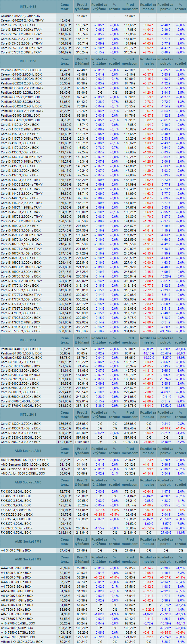The height and width of the screenshot is (644, 187).
Task: Select the Core i3 4170 3,70GHz BOX row name
Action: (x=20, y=148)
